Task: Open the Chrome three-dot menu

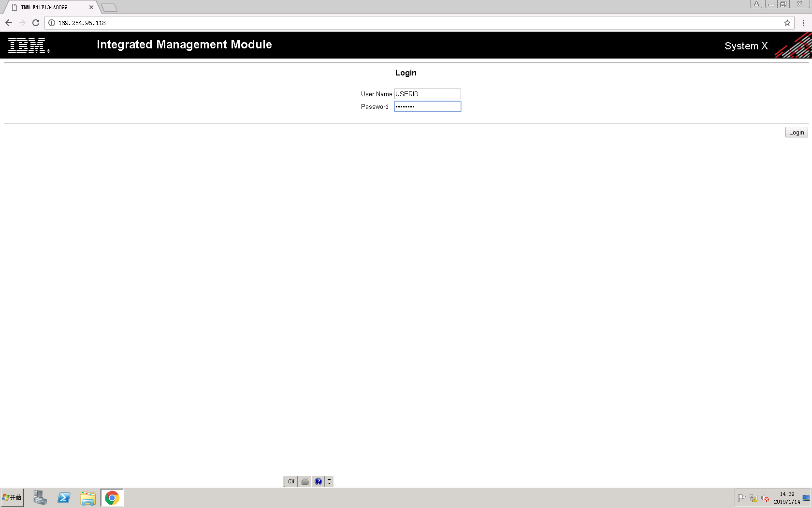Action: [803, 22]
